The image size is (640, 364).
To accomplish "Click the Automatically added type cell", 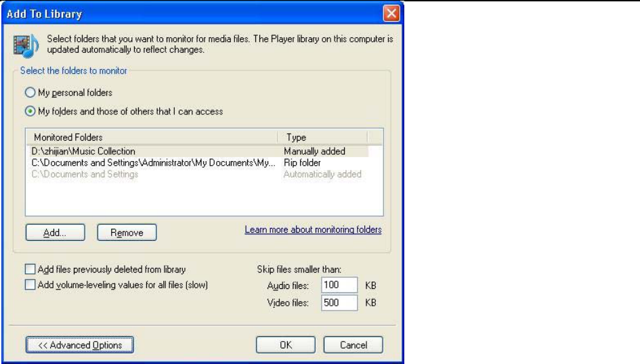I will click(322, 174).
